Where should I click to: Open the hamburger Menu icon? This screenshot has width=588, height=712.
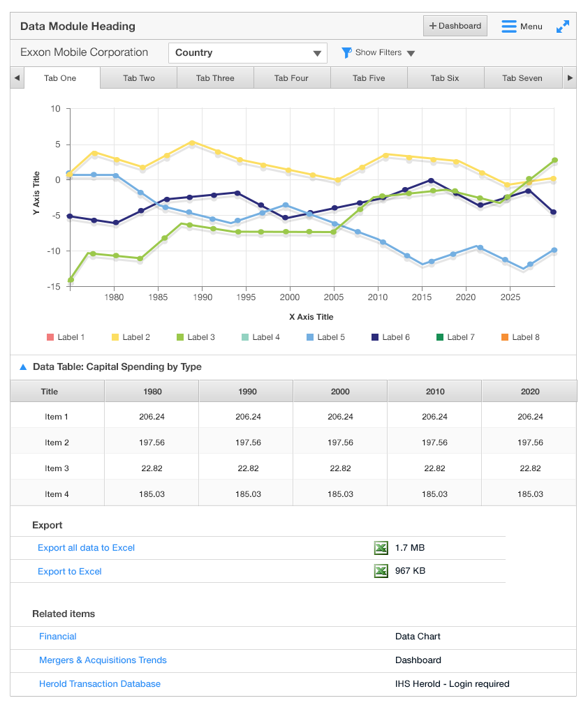(509, 27)
